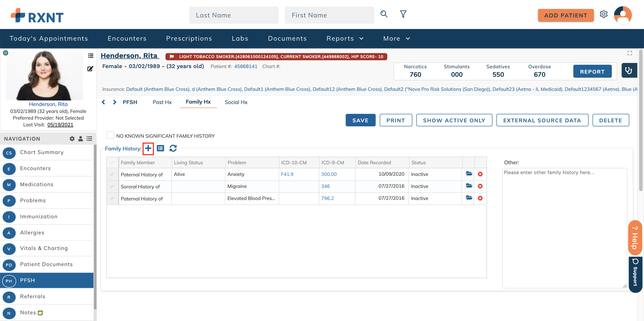Delete the Migraine entry with red X icon

click(x=480, y=186)
